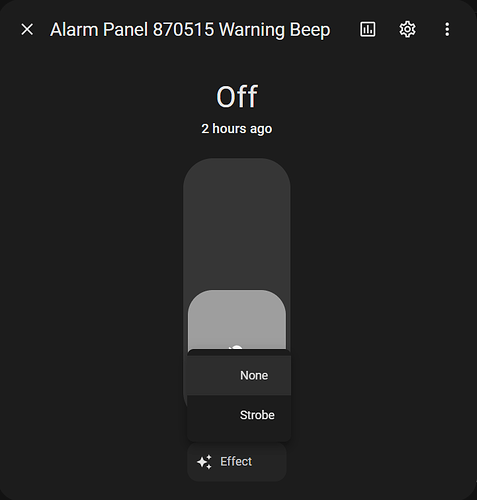
Task: Turn on via the dark upper switch area
Action: tap(237, 223)
